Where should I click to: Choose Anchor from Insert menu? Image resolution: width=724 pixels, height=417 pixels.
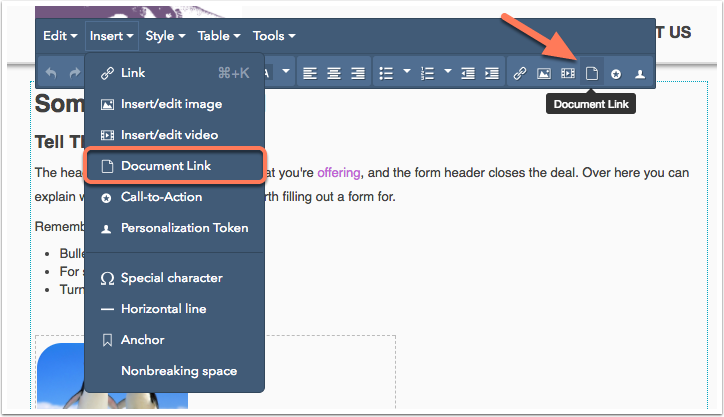[x=175, y=340]
